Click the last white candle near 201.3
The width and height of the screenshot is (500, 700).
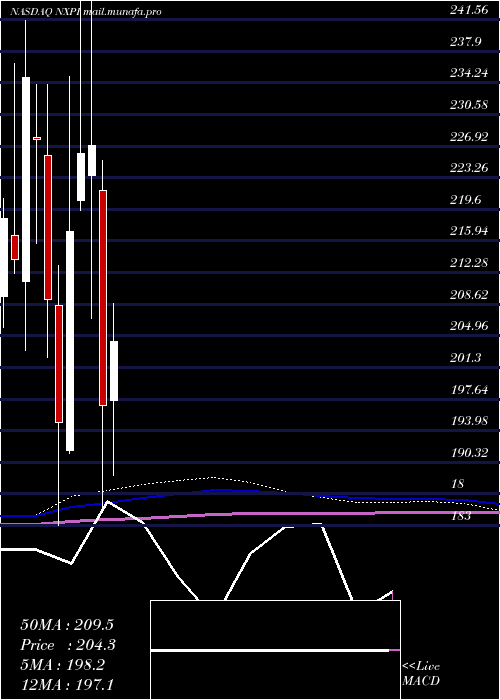pos(114,371)
